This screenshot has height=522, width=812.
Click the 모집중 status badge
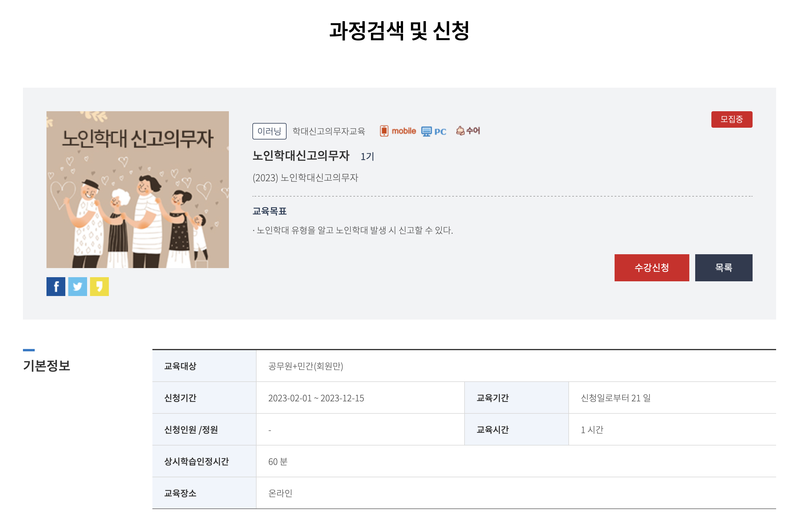pos(731,119)
